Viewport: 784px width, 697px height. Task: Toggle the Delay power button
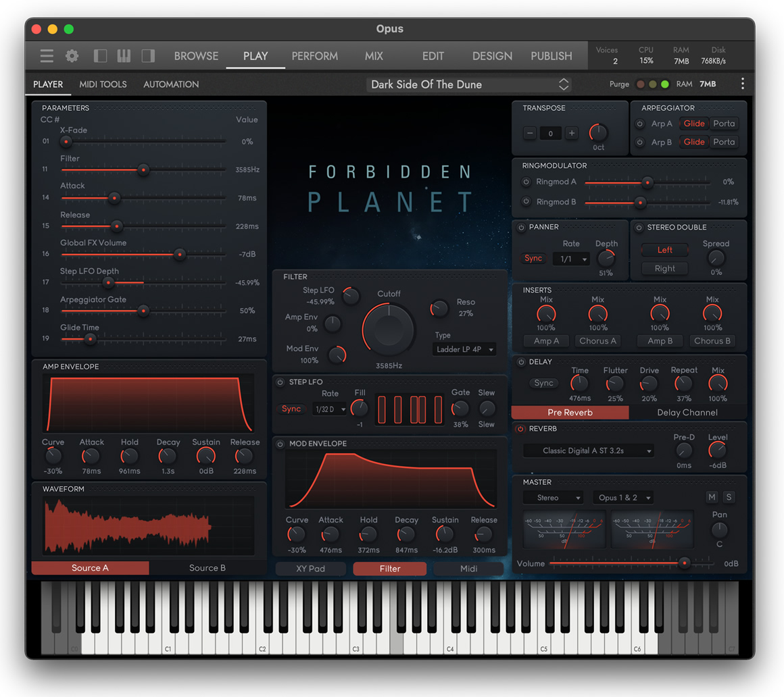(521, 362)
